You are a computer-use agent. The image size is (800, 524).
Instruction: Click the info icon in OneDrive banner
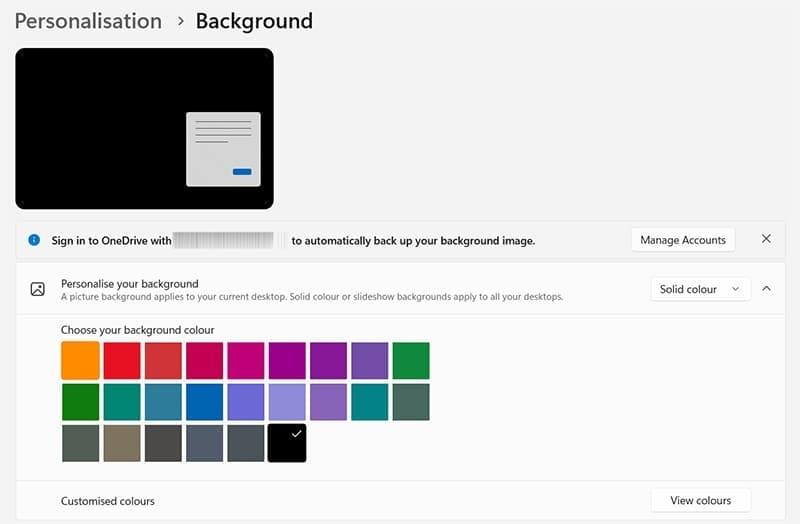(34, 240)
